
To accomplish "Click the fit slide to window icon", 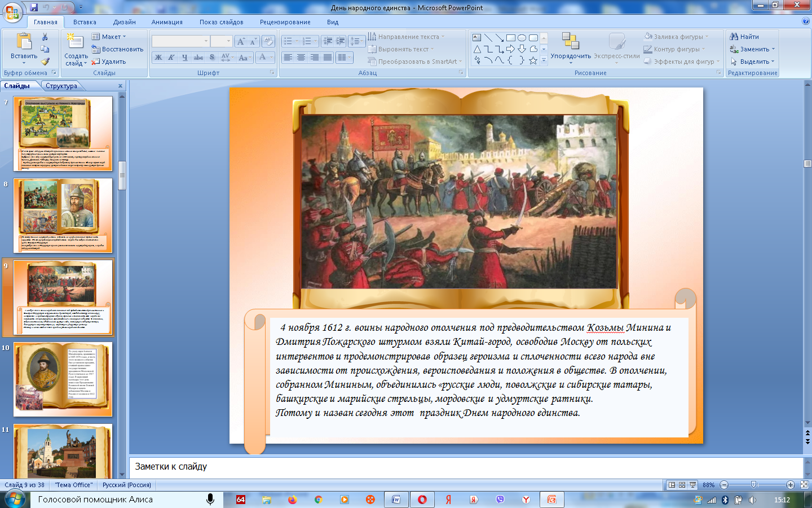I will pyautogui.click(x=804, y=485).
